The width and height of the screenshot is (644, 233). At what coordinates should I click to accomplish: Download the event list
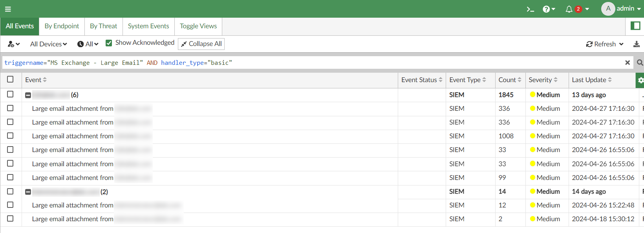[x=637, y=44]
